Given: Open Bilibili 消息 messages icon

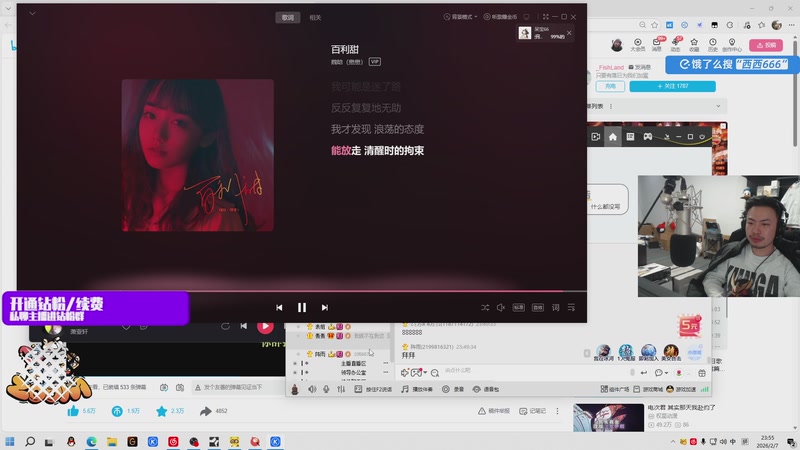Looking at the screenshot, I should tap(657, 44).
